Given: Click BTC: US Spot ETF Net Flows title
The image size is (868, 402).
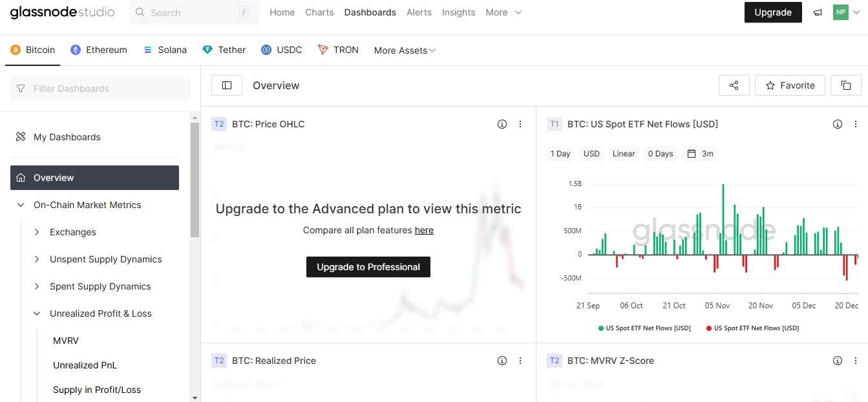Looking at the screenshot, I should (x=642, y=124).
